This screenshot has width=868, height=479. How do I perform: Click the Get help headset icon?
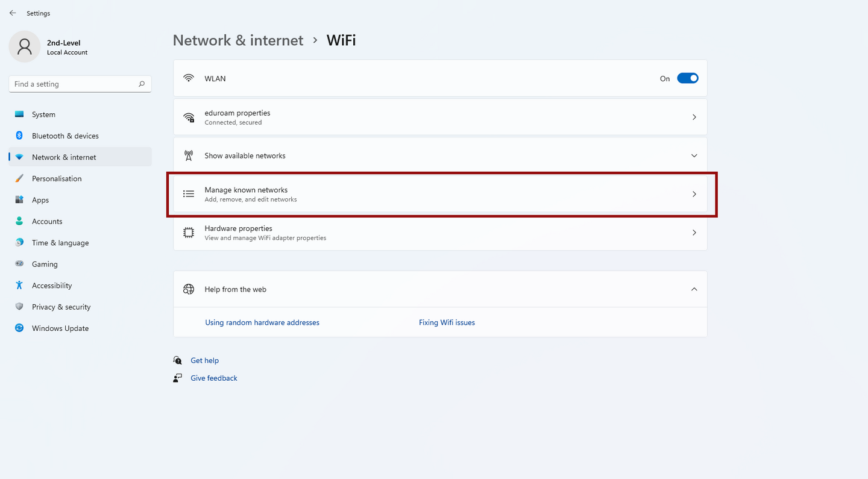pos(177,360)
